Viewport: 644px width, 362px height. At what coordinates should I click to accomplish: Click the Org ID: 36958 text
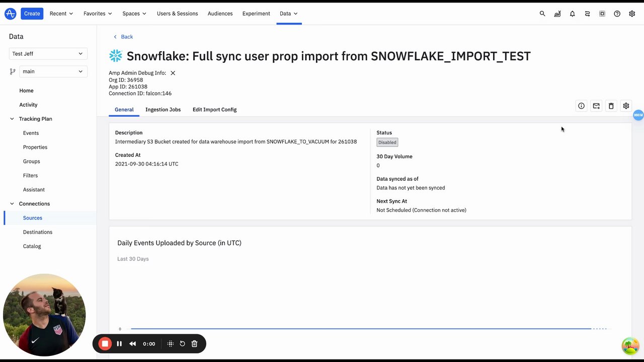click(x=126, y=80)
